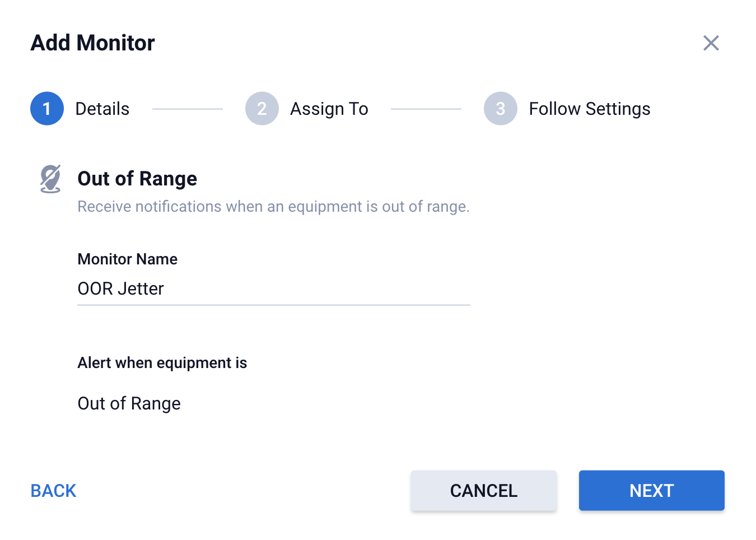Click the Add Monitor title

(93, 43)
